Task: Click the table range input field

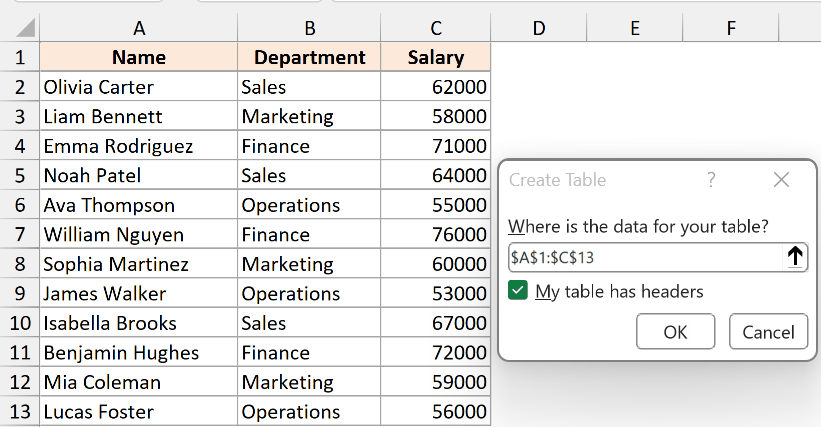Action: [x=646, y=257]
